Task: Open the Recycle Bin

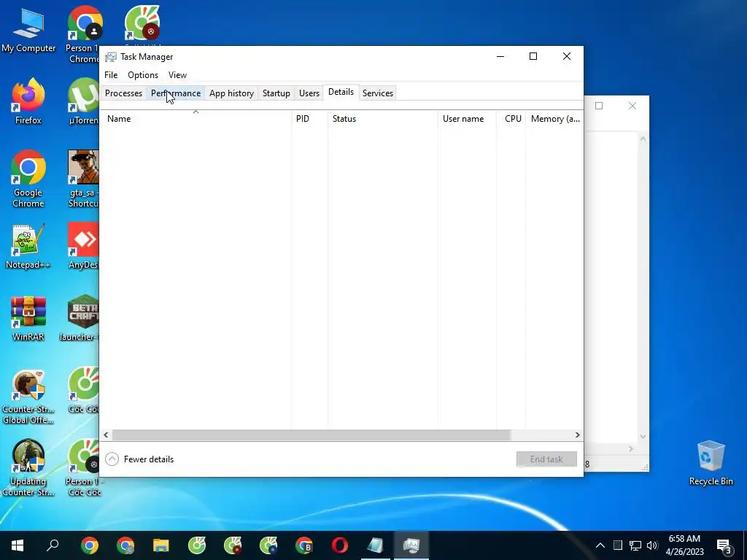Action: [x=711, y=463]
